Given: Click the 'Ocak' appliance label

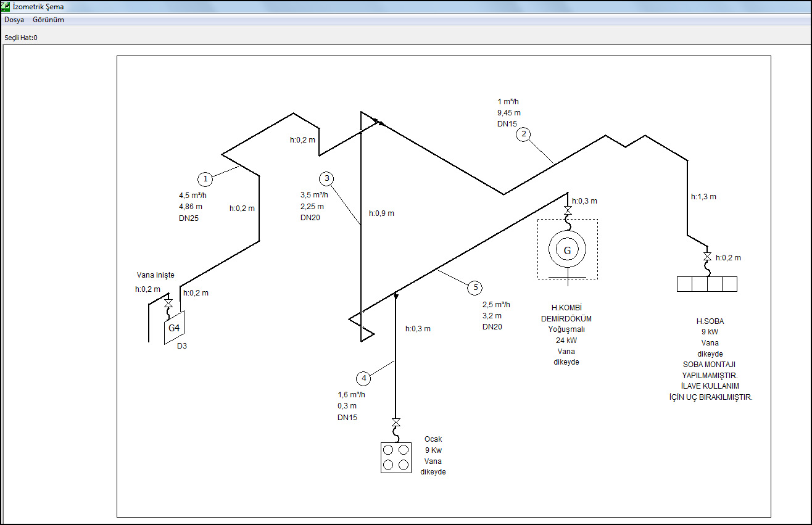Looking at the screenshot, I should click(433, 439).
